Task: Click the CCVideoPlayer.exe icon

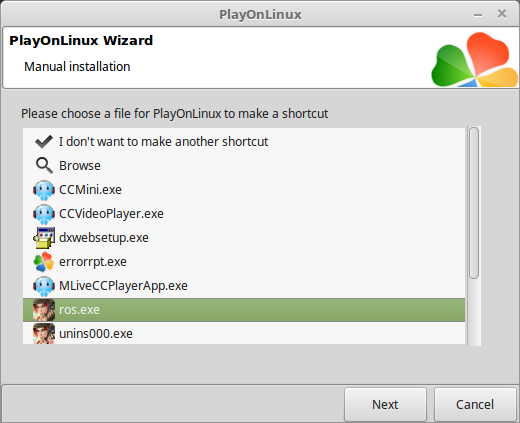Action: click(44, 214)
